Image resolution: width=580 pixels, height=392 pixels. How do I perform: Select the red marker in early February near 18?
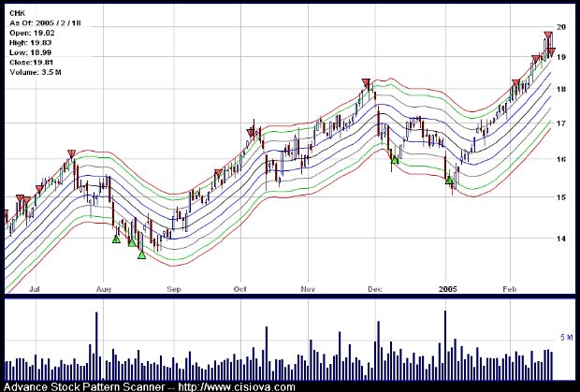coord(515,83)
